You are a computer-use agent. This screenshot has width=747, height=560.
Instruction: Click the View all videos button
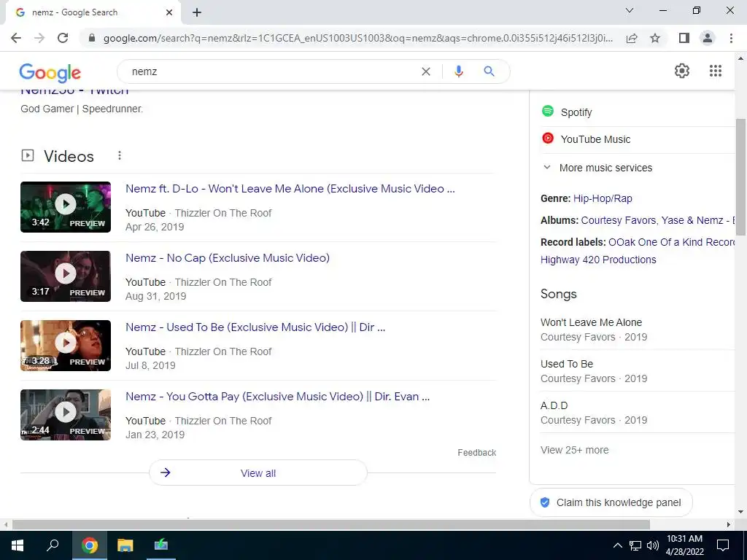click(x=258, y=472)
